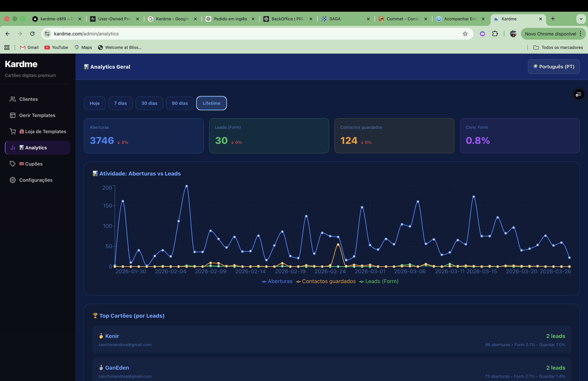
Task: Reload the page
Action: pos(32,34)
